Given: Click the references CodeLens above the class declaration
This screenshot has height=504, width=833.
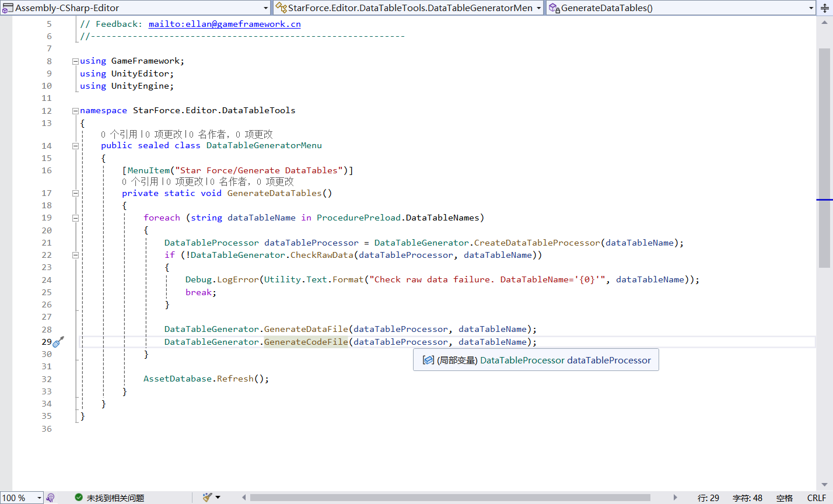Looking at the screenshot, I should (x=187, y=134).
